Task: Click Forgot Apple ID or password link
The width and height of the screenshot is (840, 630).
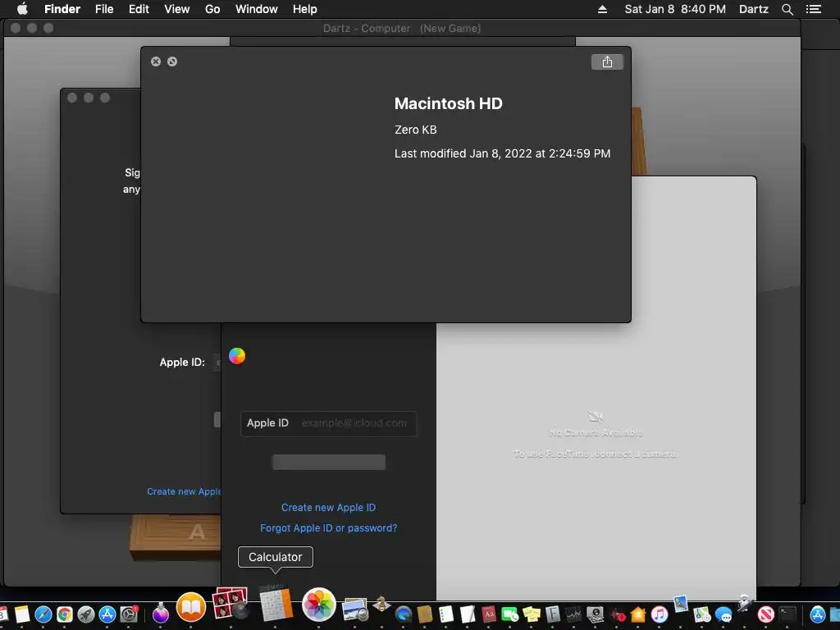Action: pos(328,527)
